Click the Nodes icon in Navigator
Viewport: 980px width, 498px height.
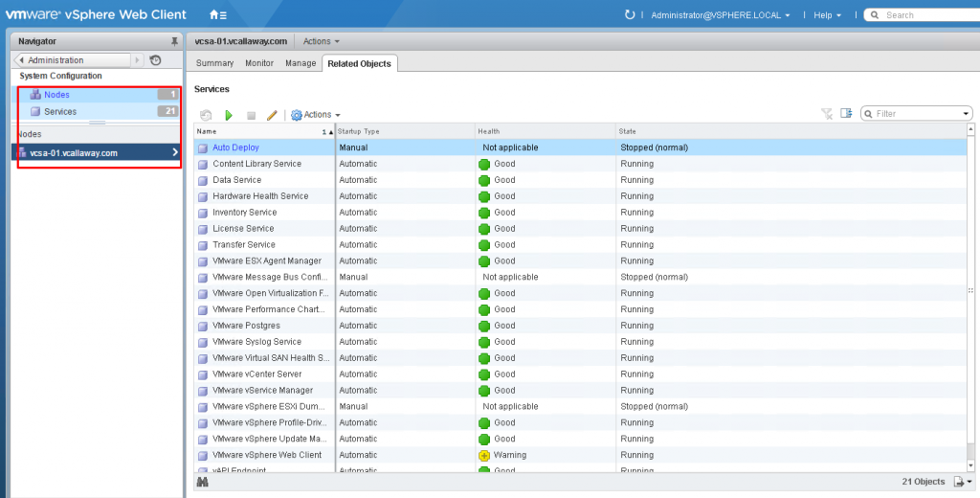tap(35, 95)
